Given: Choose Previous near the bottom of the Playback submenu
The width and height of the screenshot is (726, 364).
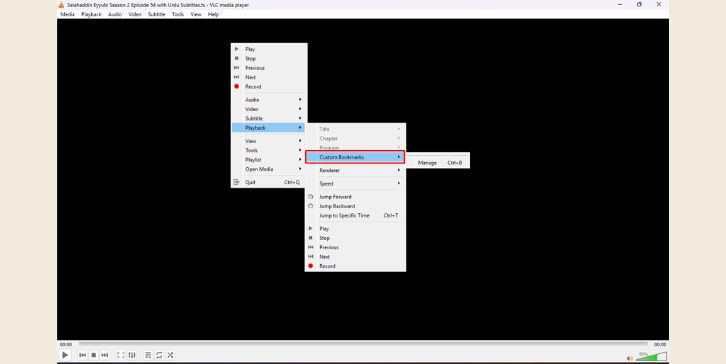Looking at the screenshot, I should [355, 247].
